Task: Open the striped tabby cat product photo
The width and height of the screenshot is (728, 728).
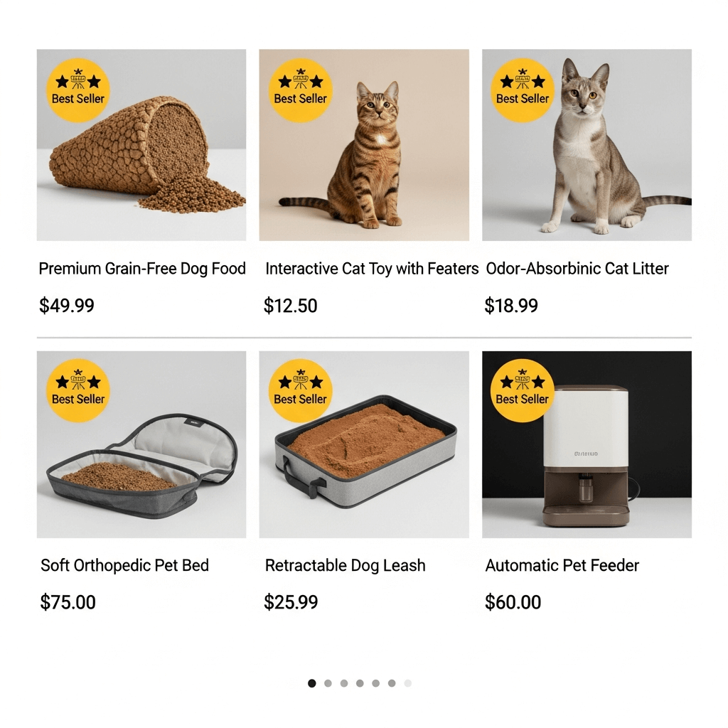Action: 364,145
